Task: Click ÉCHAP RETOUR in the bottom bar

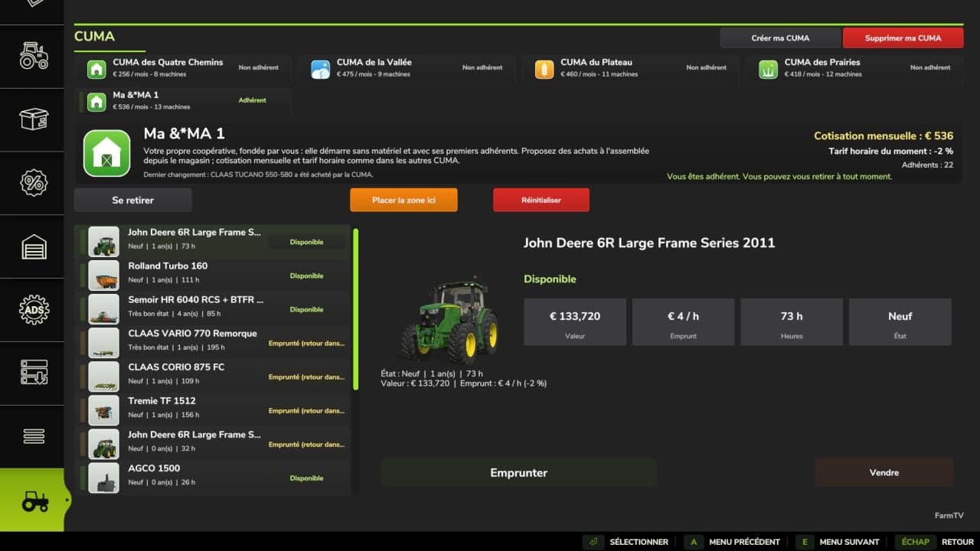Action: pos(935,542)
